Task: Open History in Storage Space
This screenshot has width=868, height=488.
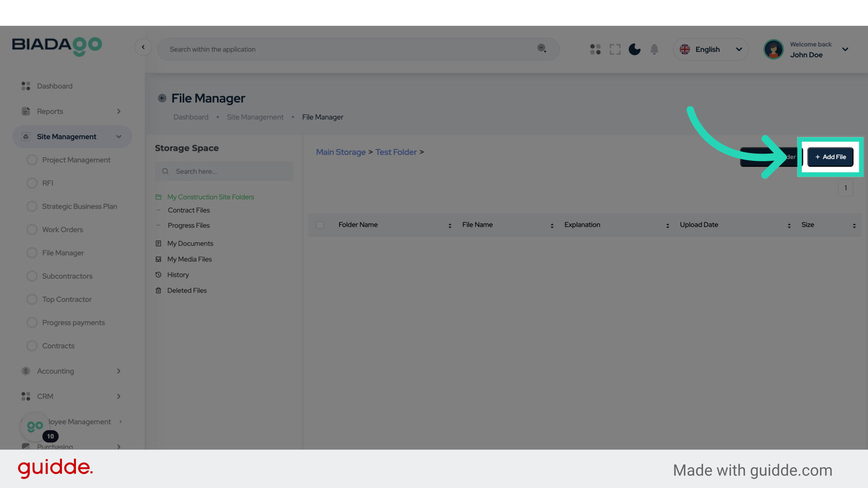Action: point(178,275)
